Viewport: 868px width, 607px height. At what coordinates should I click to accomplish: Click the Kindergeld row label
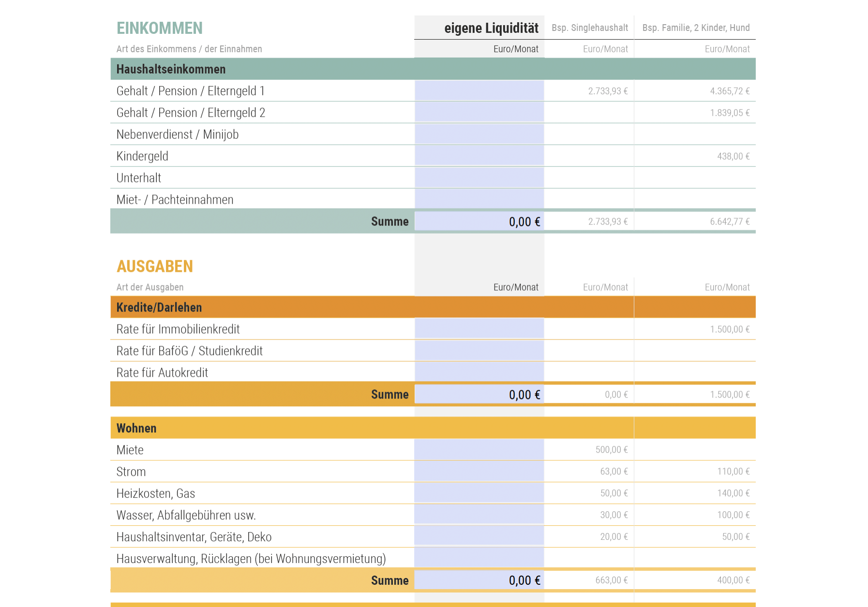[142, 156]
